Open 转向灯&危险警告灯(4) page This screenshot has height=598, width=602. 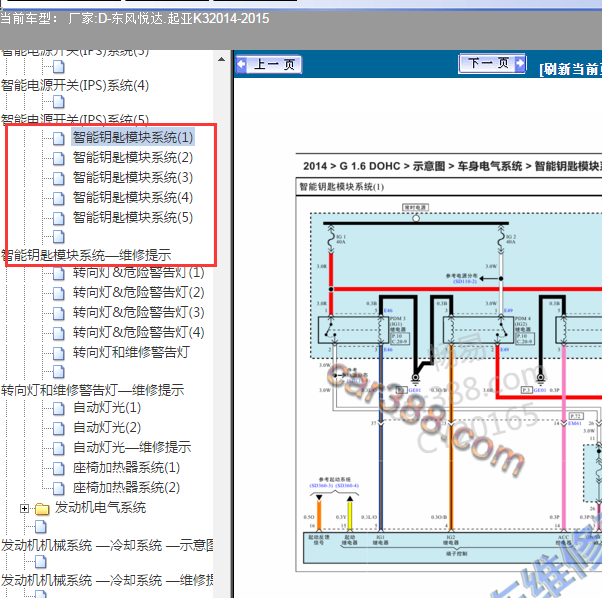(x=139, y=332)
